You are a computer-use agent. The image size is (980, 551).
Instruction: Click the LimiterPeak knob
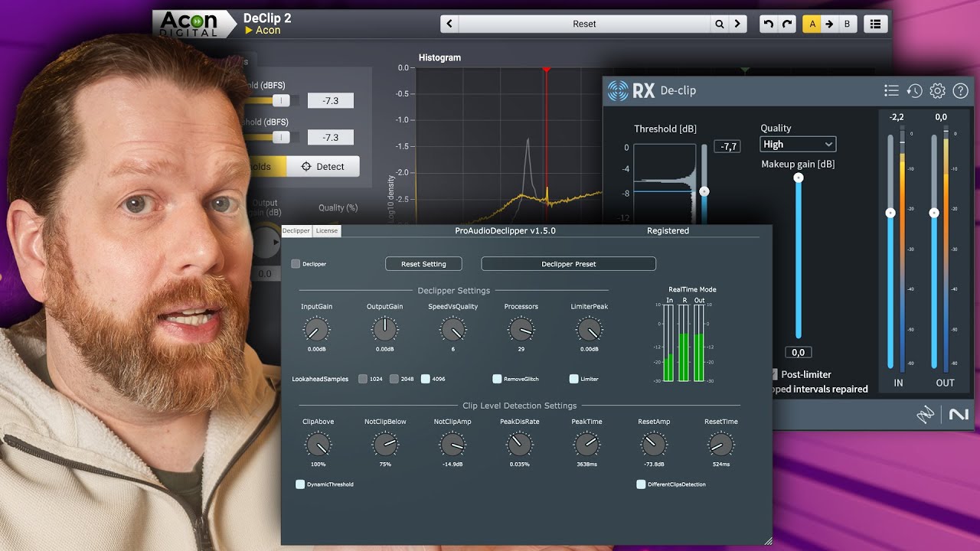[589, 330]
